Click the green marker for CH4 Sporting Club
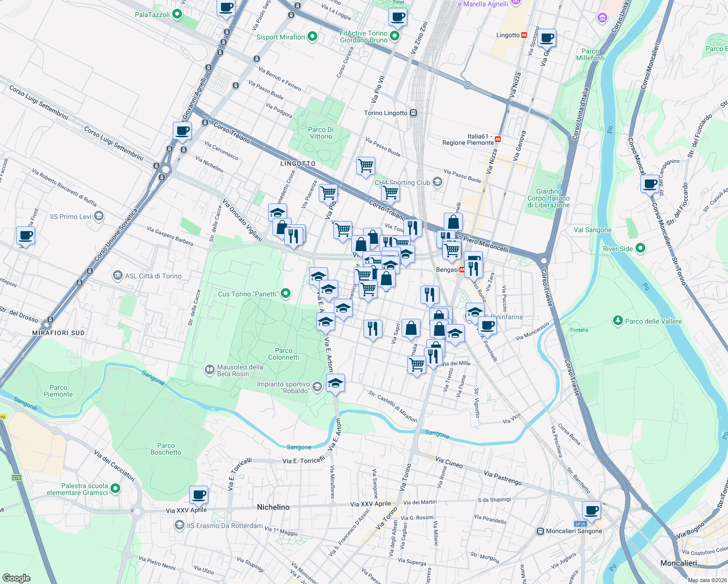This screenshot has height=584, width=728. coord(437,182)
